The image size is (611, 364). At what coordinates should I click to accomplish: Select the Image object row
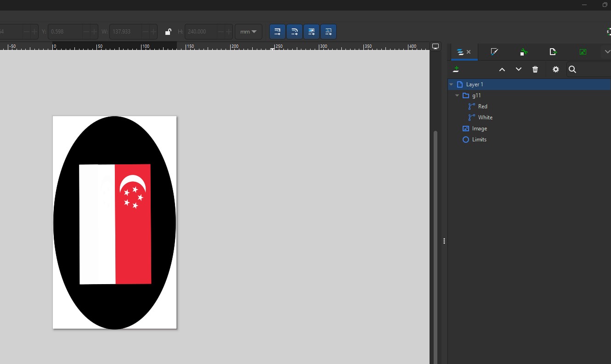pos(529,129)
